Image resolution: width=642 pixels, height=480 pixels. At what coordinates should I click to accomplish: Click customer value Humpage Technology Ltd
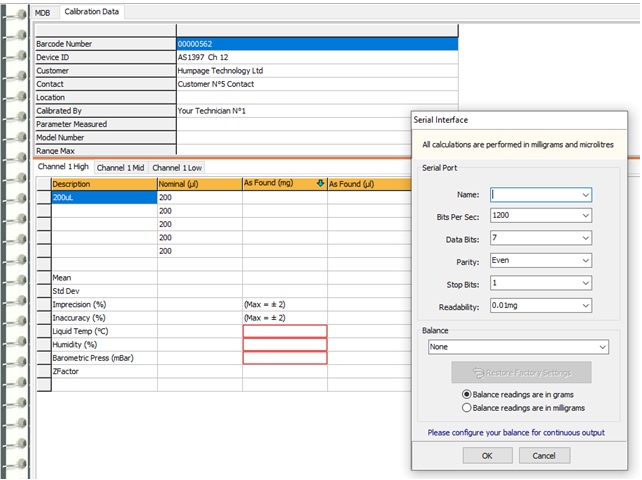tap(317, 71)
